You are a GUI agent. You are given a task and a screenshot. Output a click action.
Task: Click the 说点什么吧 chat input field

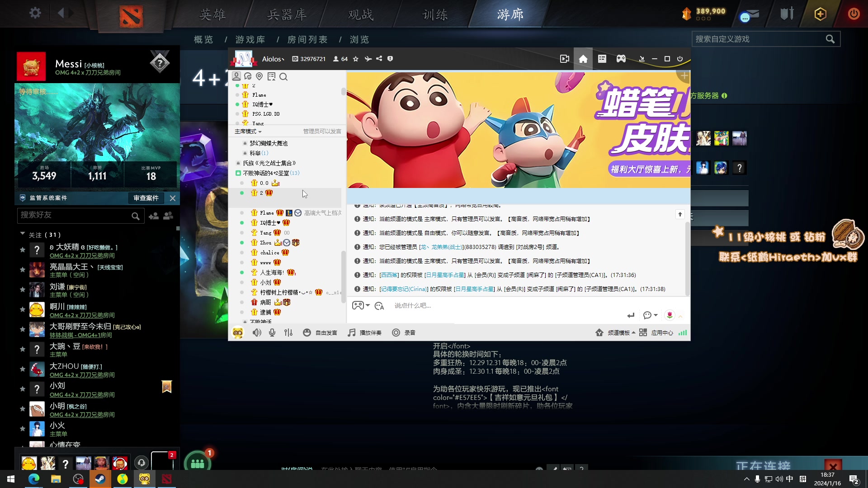(x=452, y=305)
